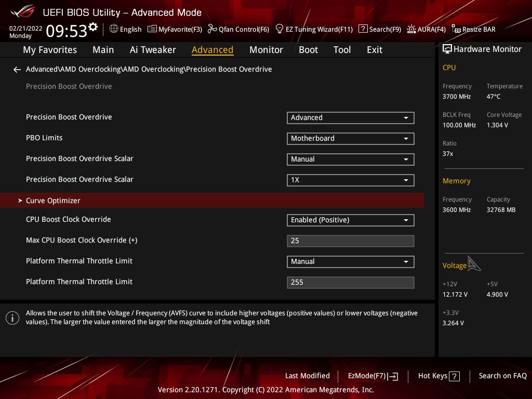The width and height of the screenshot is (532, 399).
Task: Open Search on FAQ link
Action: pyautogui.click(x=502, y=376)
